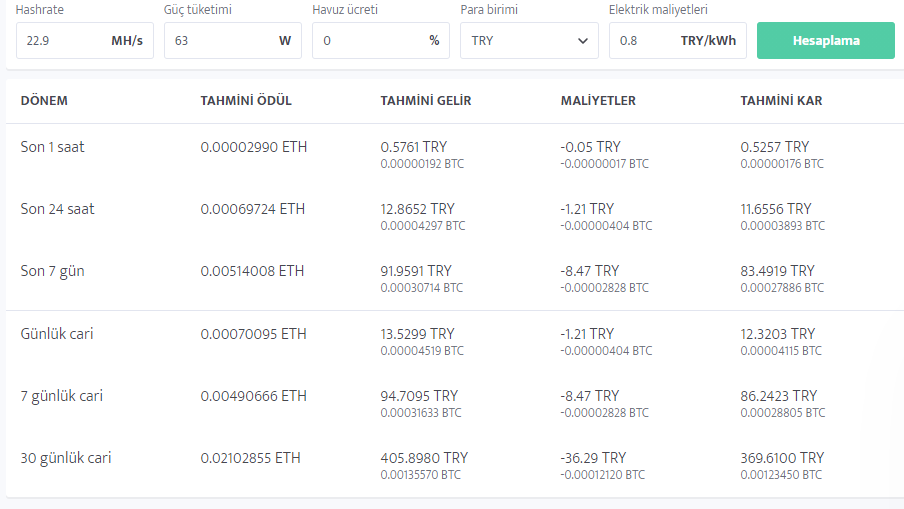Click the 405.8980 TRY income value
Image resolution: width=904 pixels, height=509 pixels.
tap(424, 458)
